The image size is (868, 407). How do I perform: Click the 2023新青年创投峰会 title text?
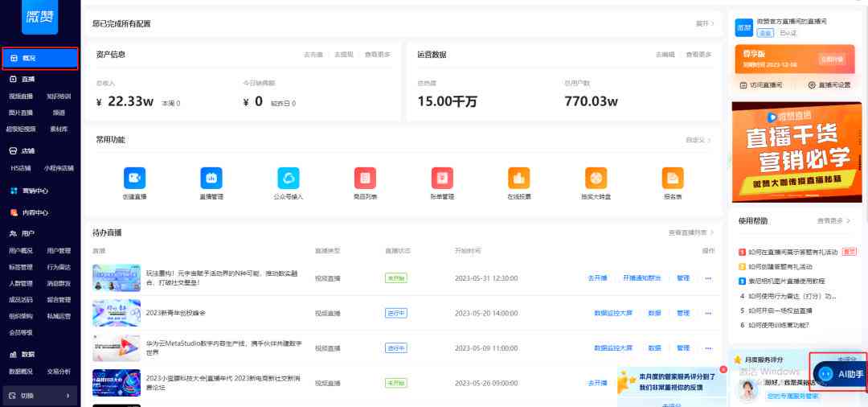175,314
